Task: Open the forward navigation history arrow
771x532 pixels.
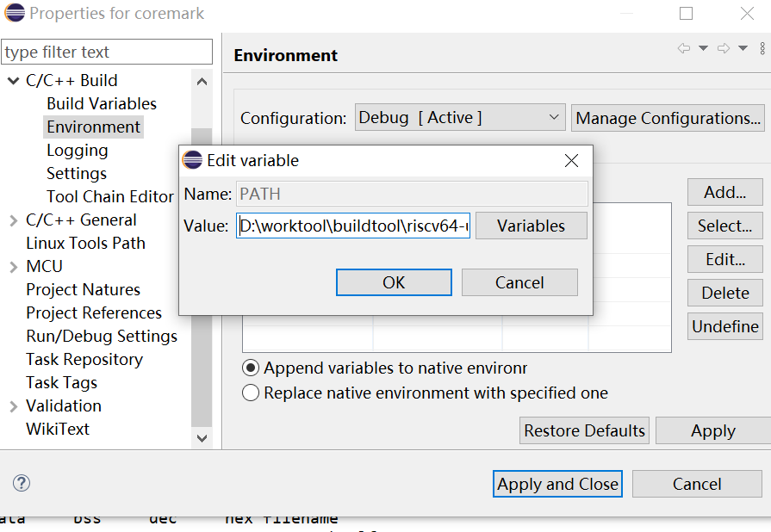Action: click(x=742, y=47)
